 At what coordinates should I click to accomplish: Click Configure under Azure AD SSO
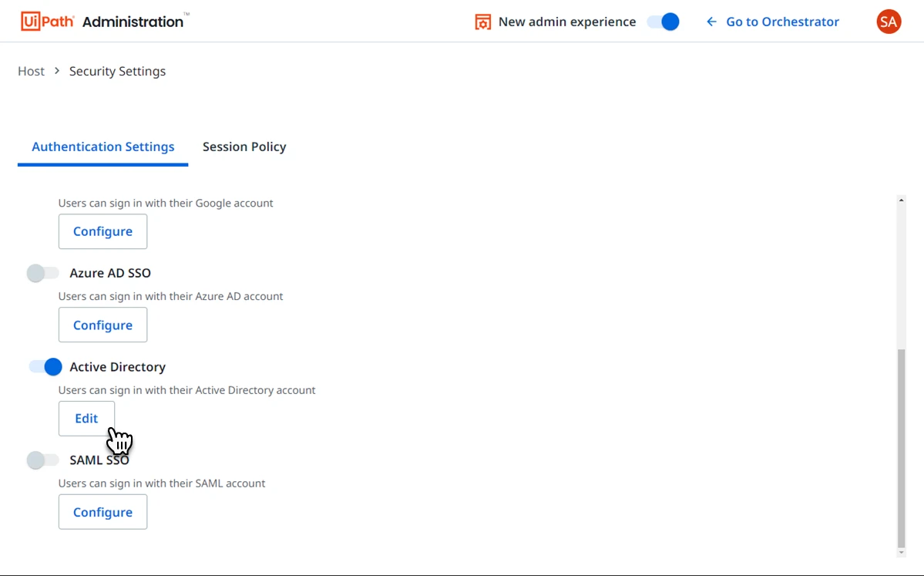102,325
